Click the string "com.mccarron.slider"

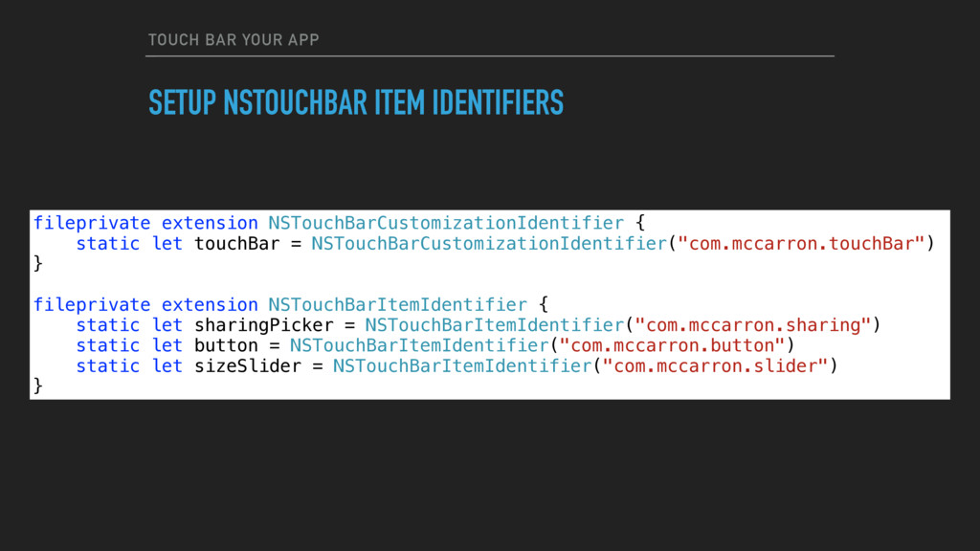click(x=715, y=366)
